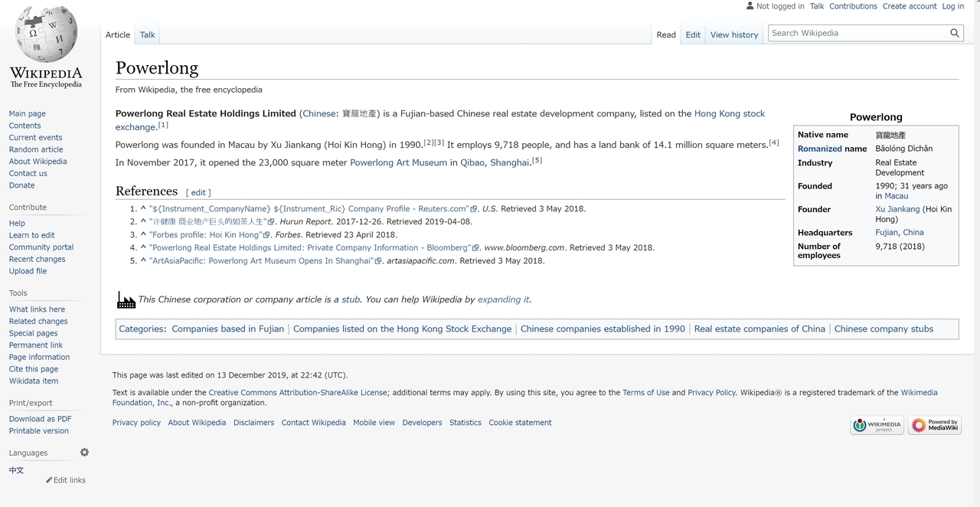
Task: Click Donate in the sidebar
Action: (x=21, y=185)
